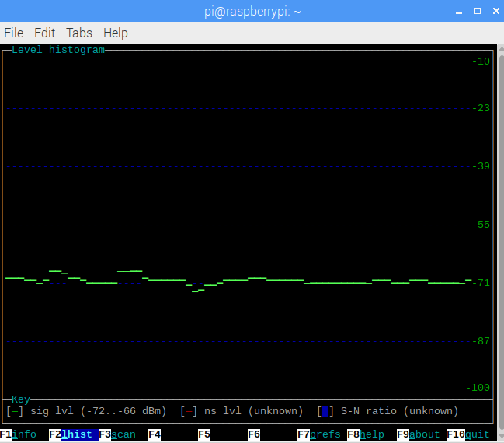This screenshot has width=504, height=443.
Task: Minimize the terminal window
Action: point(456,11)
